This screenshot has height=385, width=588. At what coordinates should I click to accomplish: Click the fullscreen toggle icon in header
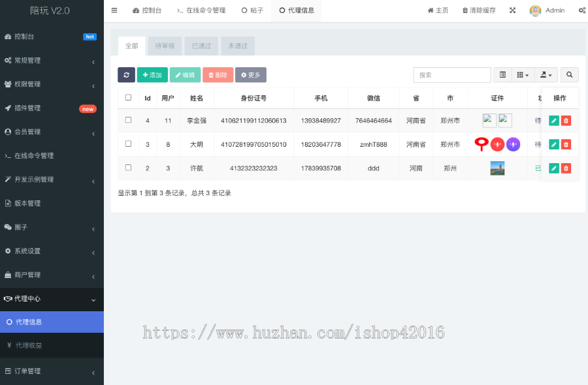(x=513, y=10)
